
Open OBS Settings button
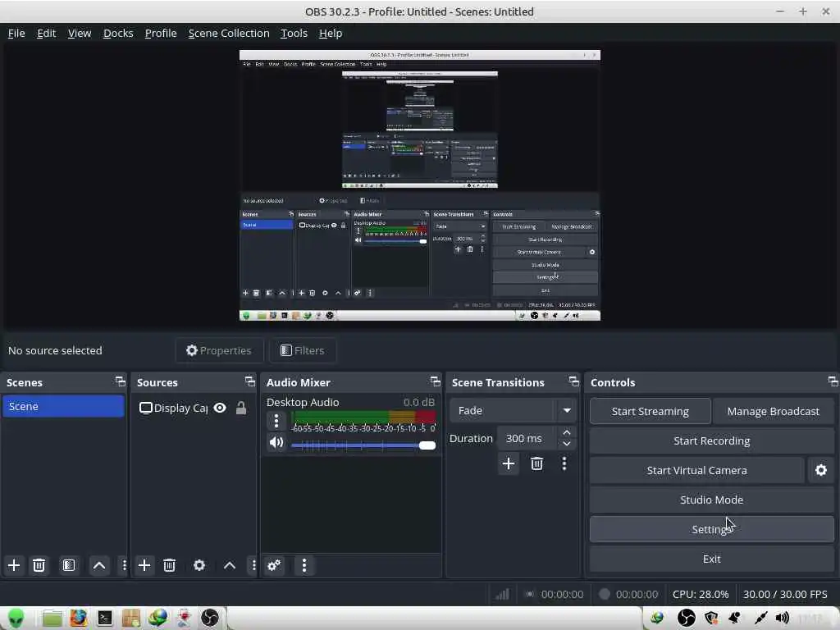tap(711, 529)
